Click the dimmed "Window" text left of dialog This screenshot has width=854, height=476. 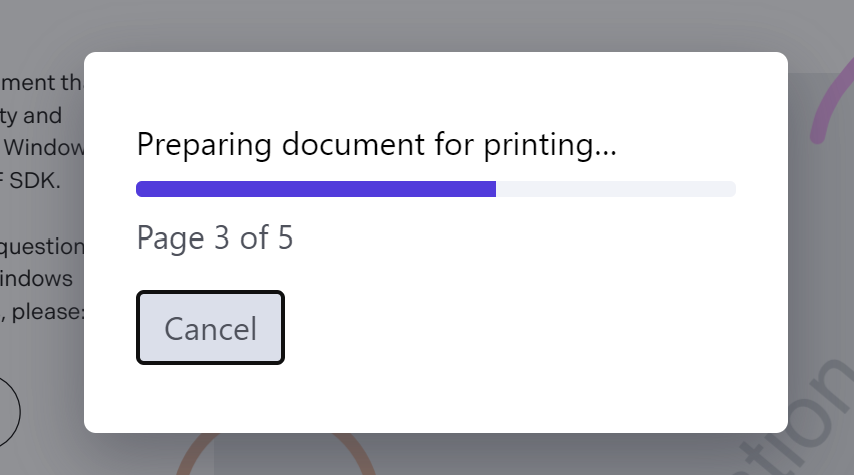click(x=44, y=148)
